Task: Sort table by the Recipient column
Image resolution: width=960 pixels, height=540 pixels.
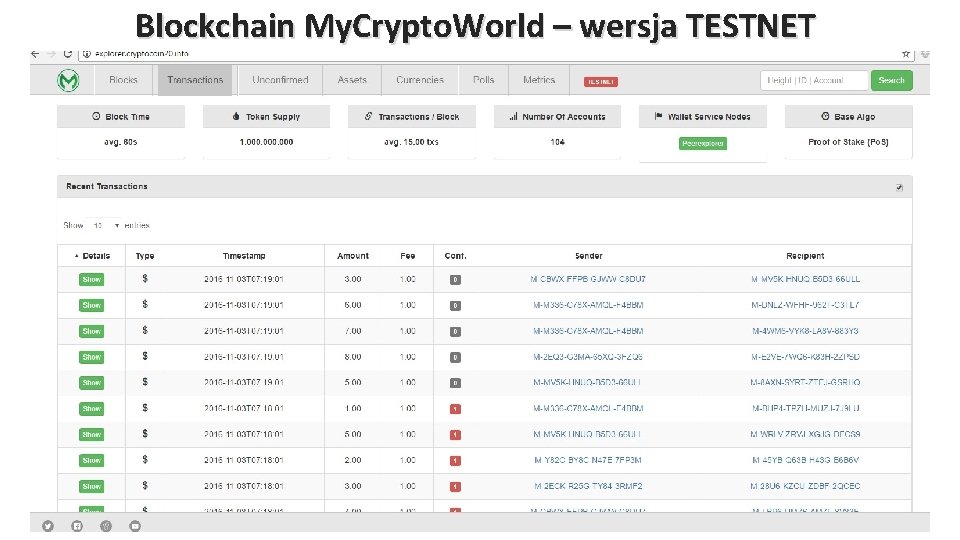Action: coord(805,256)
